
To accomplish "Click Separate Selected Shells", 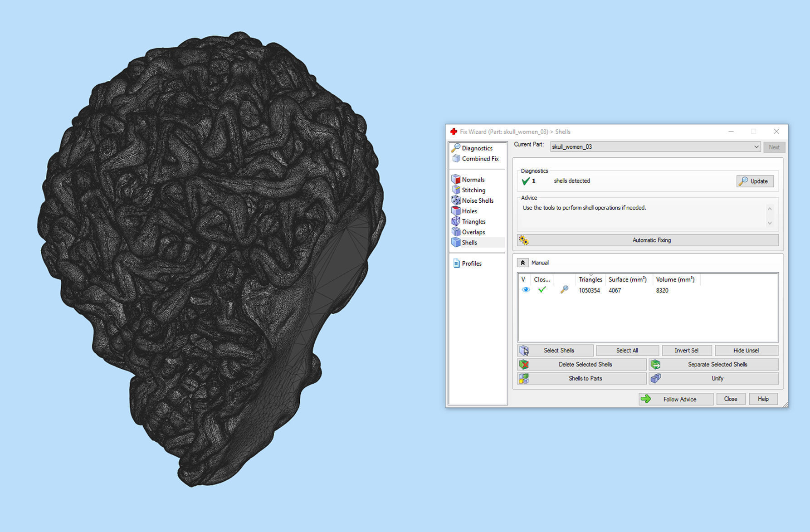I will (714, 364).
